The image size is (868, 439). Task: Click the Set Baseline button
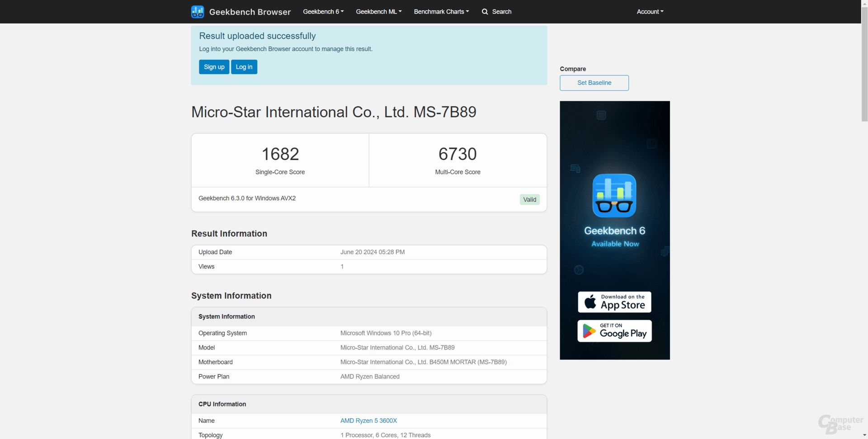click(594, 83)
